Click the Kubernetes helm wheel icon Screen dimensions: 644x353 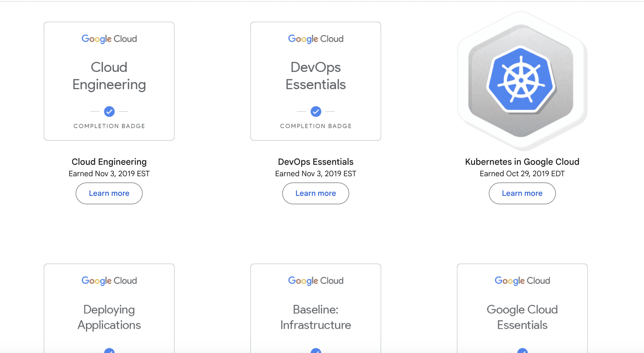click(x=521, y=80)
